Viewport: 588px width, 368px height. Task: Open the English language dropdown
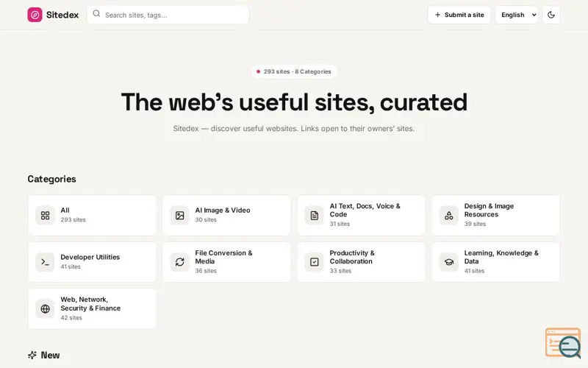[x=517, y=15]
